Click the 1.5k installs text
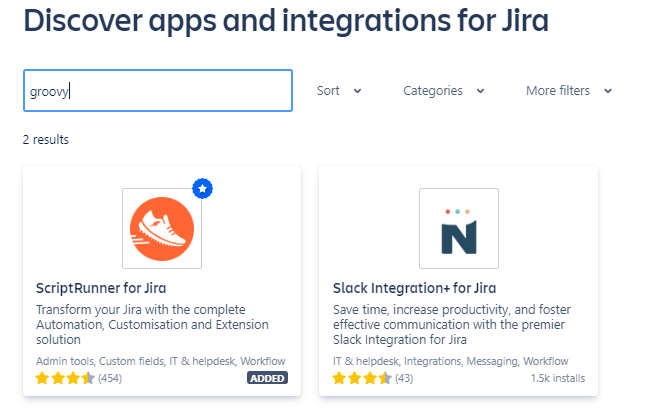Viewport: 663px width, 417px height. pos(558,378)
